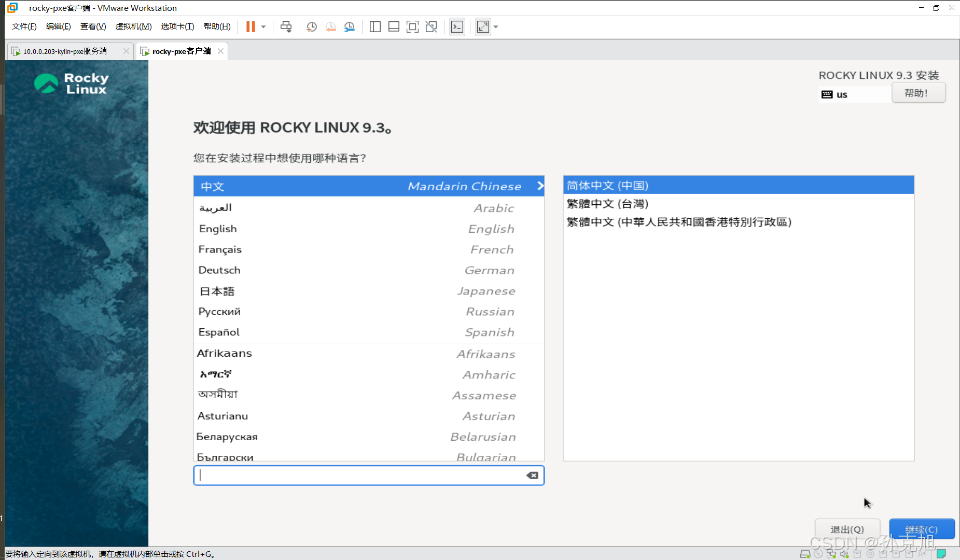Open the 虚拟机(M) menu

coord(133,26)
